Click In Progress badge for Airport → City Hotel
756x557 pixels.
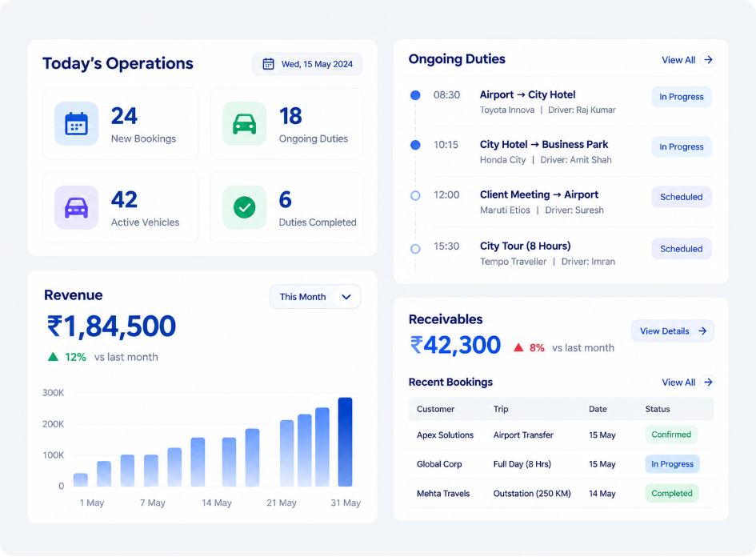tap(682, 97)
